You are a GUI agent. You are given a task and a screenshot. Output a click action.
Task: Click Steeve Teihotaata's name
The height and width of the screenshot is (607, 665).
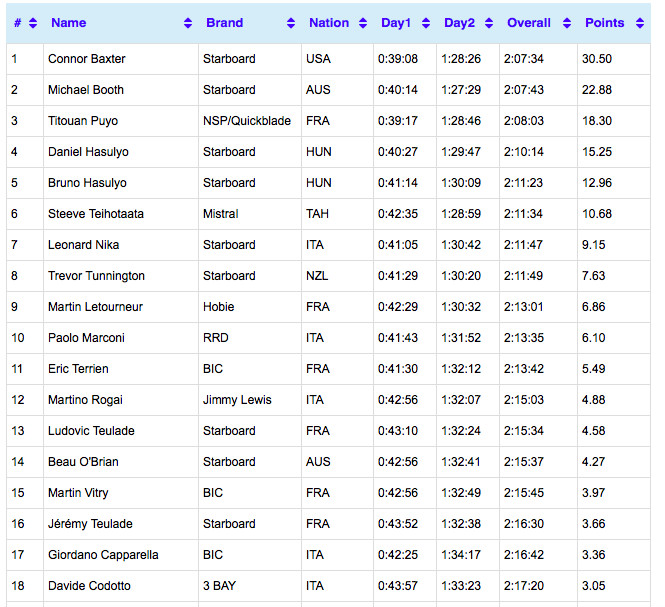[x=95, y=214]
